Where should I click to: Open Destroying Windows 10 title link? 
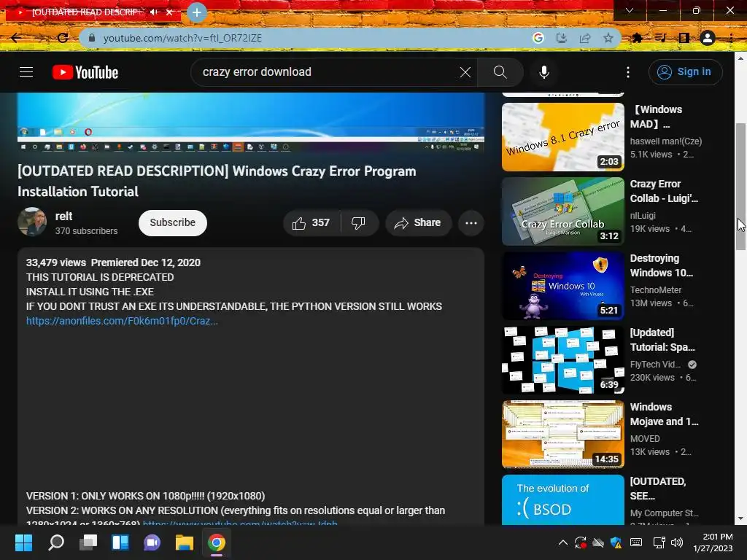tap(661, 265)
